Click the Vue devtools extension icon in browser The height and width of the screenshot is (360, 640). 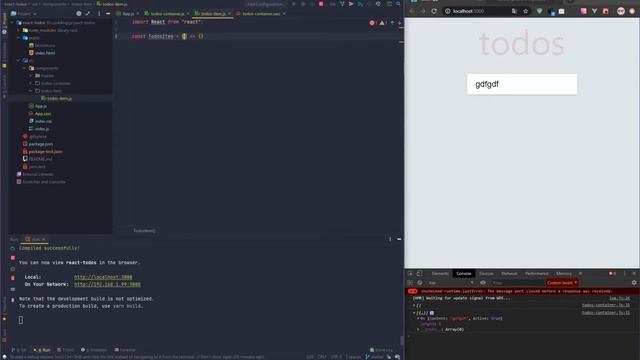(x=594, y=11)
